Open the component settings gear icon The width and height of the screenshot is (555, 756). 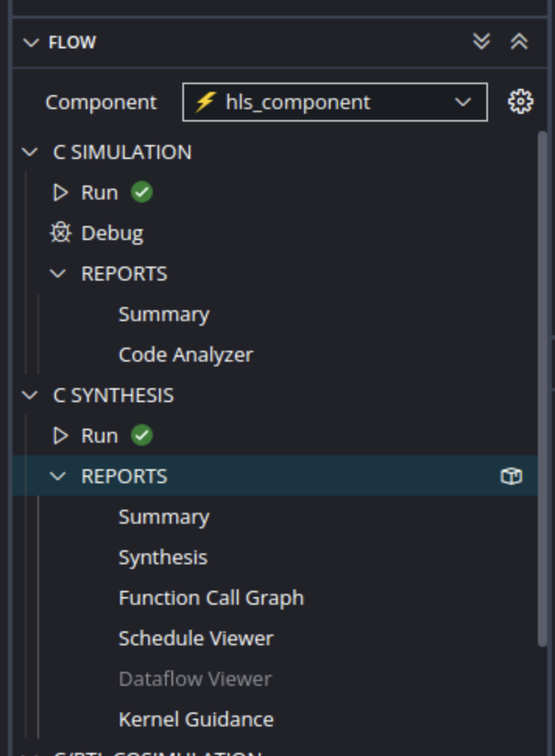pos(520,102)
